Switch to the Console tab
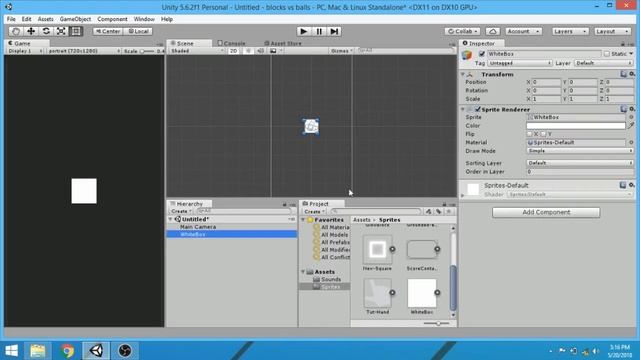This screenshot has width=640, height=360. click(x=231, y=43)
